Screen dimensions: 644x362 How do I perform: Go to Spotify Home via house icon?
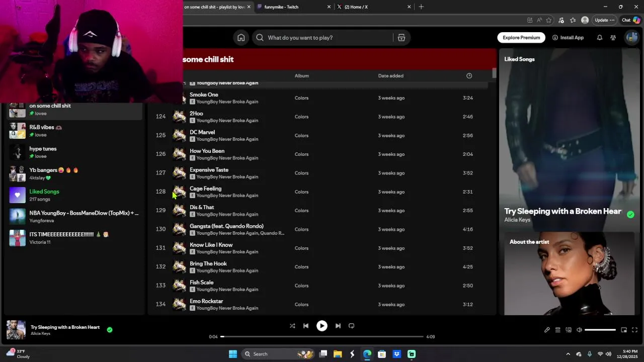241,38
